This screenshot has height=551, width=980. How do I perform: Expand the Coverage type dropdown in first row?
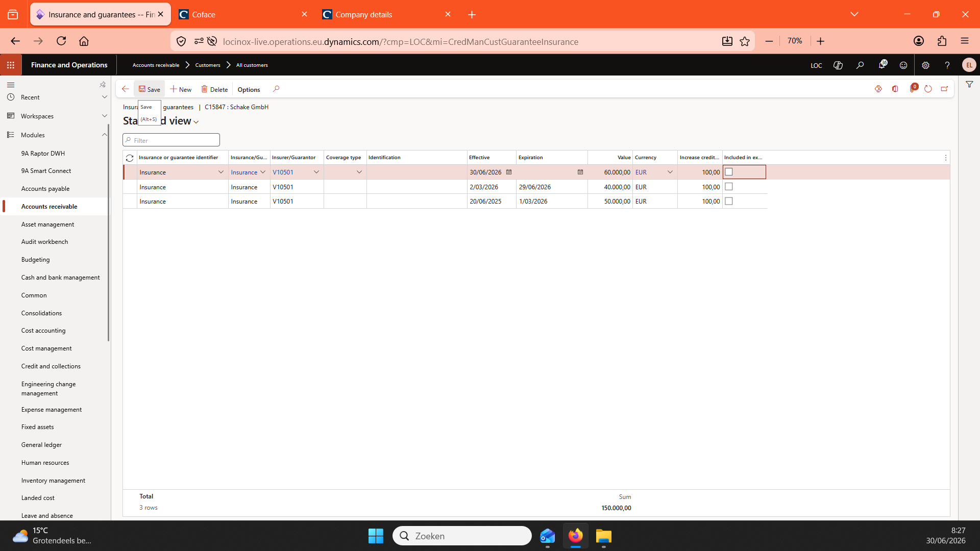(359, 172)
